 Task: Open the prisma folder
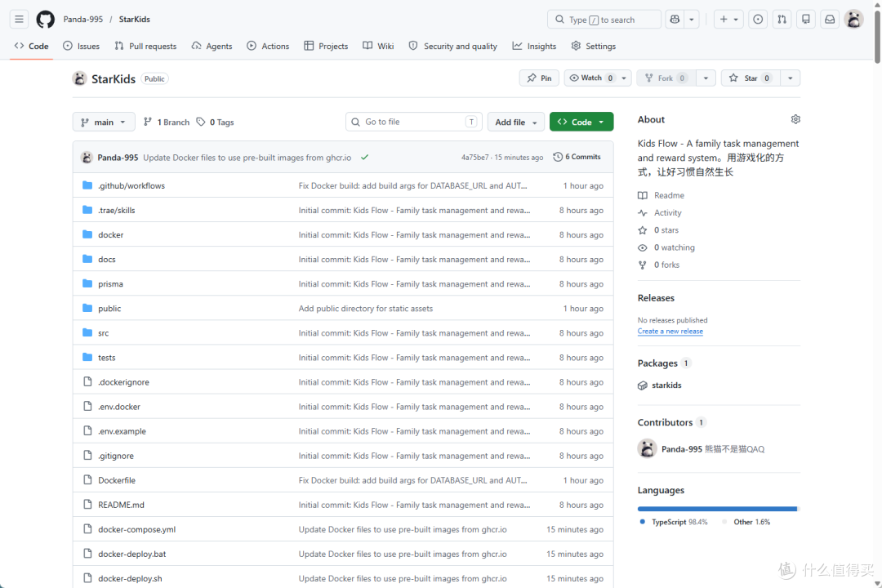[110, 284]
